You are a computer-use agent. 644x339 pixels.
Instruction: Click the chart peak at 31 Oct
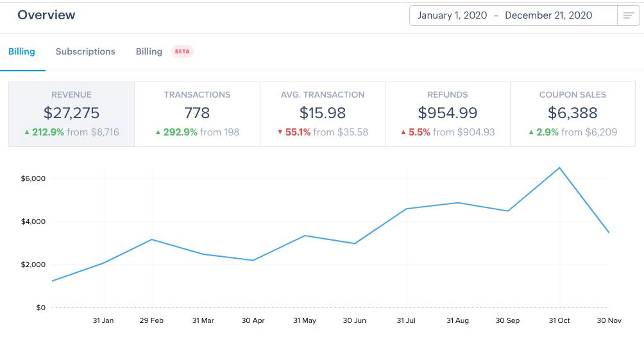coord(560,168)
